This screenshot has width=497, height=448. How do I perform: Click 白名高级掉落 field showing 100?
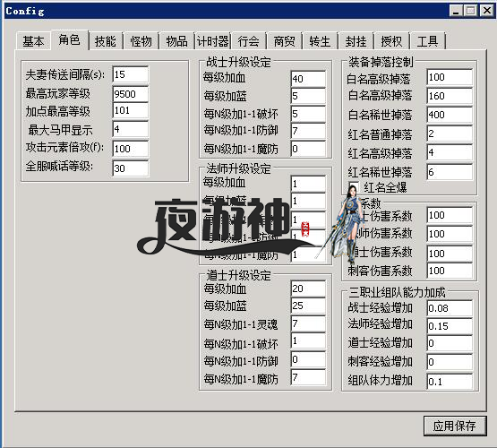point(450,77)
